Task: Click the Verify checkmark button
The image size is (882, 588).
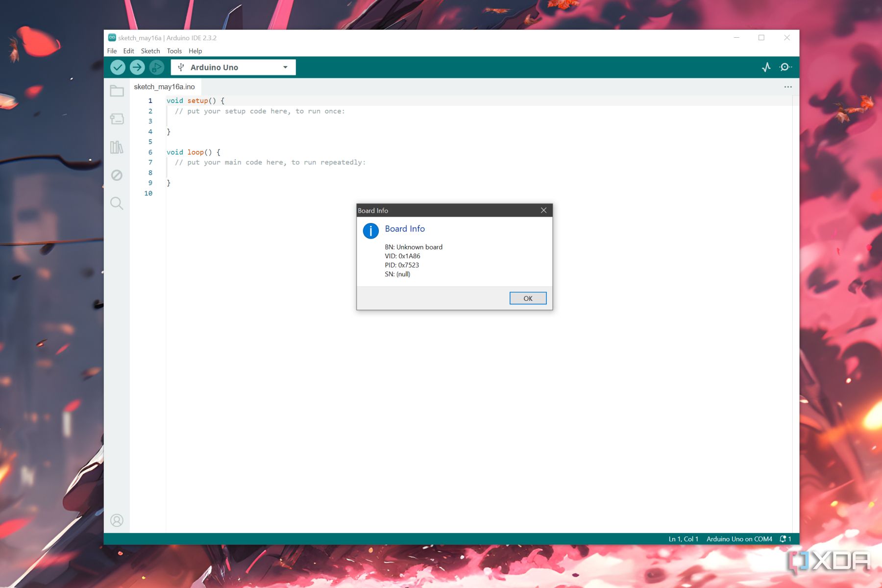Action: [x=118, y=67]
